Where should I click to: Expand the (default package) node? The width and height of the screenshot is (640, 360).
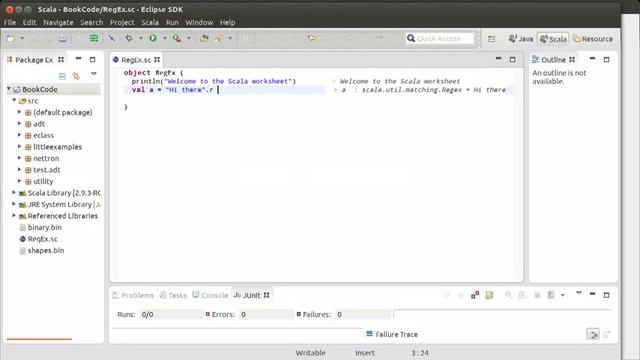coord(19,111)
